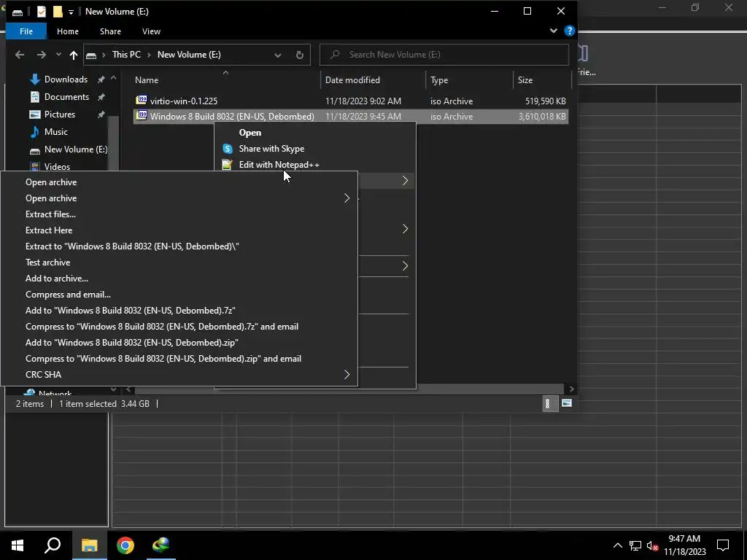Collapse the navigation pane scroll up arrow
This screenshot has height=560, width=747.
[113, 77]
